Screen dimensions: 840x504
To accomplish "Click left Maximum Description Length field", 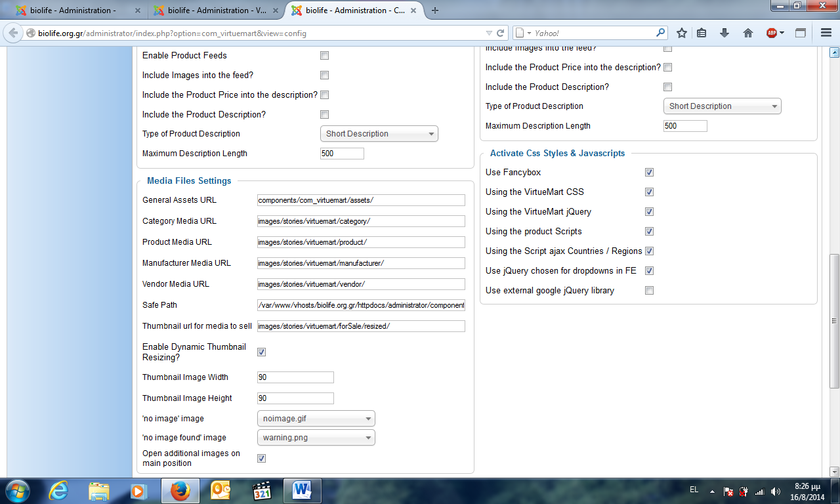I will point(342,154).
